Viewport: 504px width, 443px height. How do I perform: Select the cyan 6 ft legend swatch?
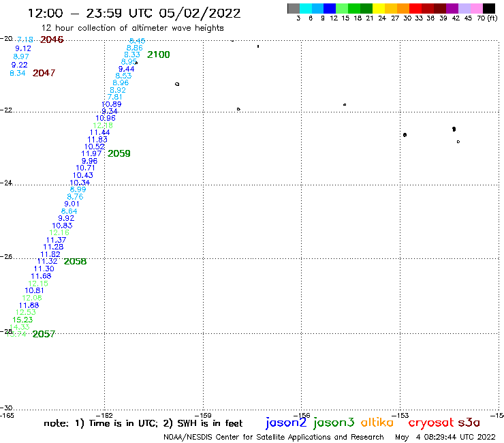click(x=306, y=8)
